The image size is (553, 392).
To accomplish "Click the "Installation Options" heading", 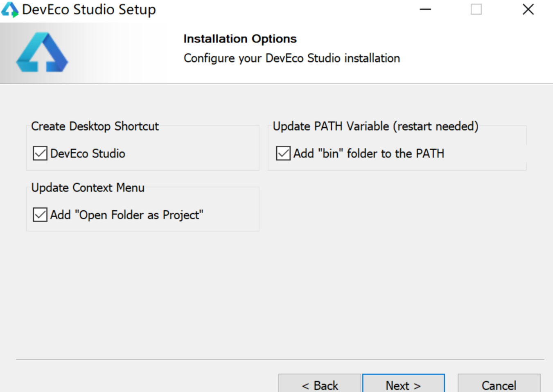I will tap(240, 39).
